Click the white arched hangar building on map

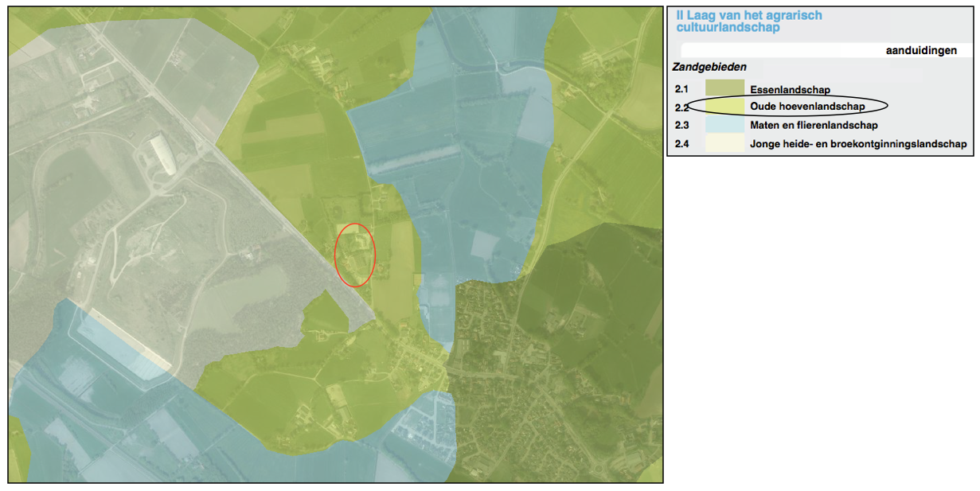162,154
